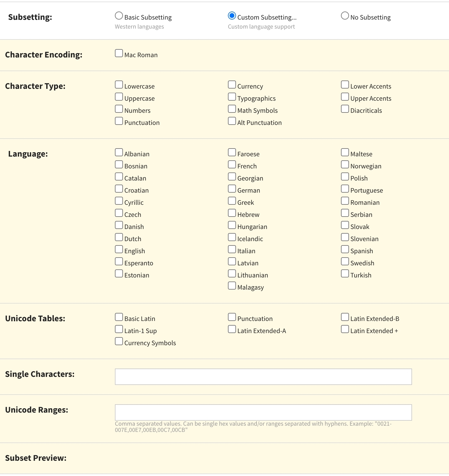Check the Math Symbols option
This screenshot has height=476, width=449.
pos(232,109)
